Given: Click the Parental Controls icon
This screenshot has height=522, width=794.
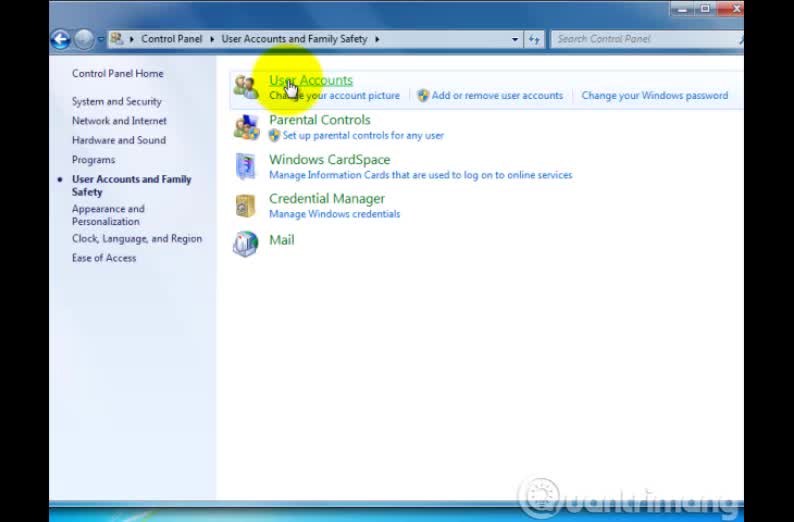Looking at the screenshot, I should click(x=246, y=127).
